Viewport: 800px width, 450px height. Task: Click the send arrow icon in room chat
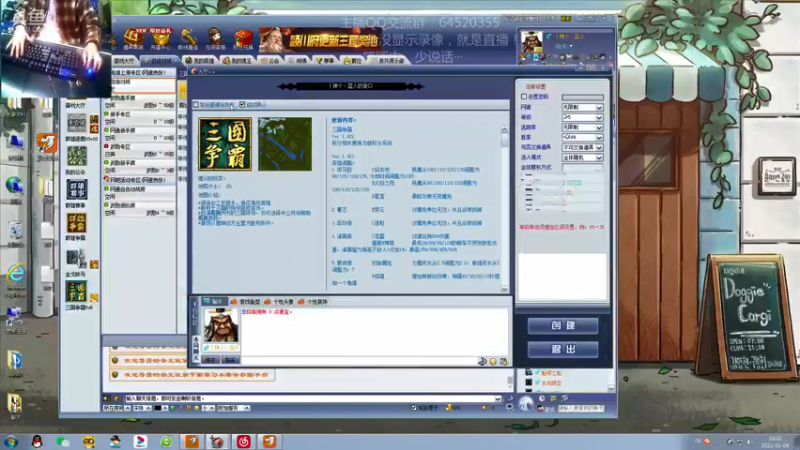(482, 361)
